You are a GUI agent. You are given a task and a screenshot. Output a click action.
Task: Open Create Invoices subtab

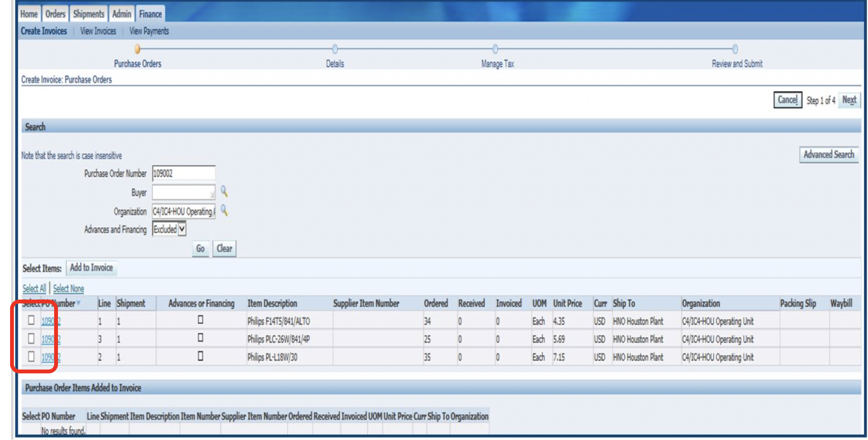[x=44, y=31]
